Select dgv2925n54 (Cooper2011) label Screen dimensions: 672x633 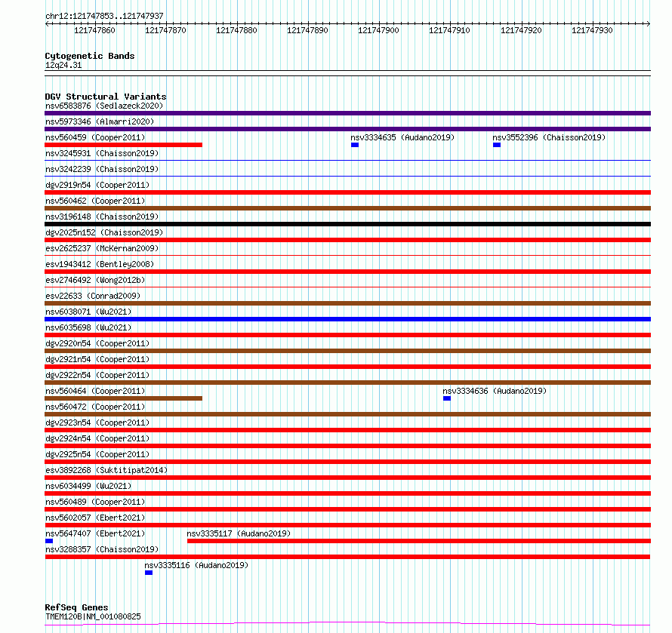tap(97, 454)
